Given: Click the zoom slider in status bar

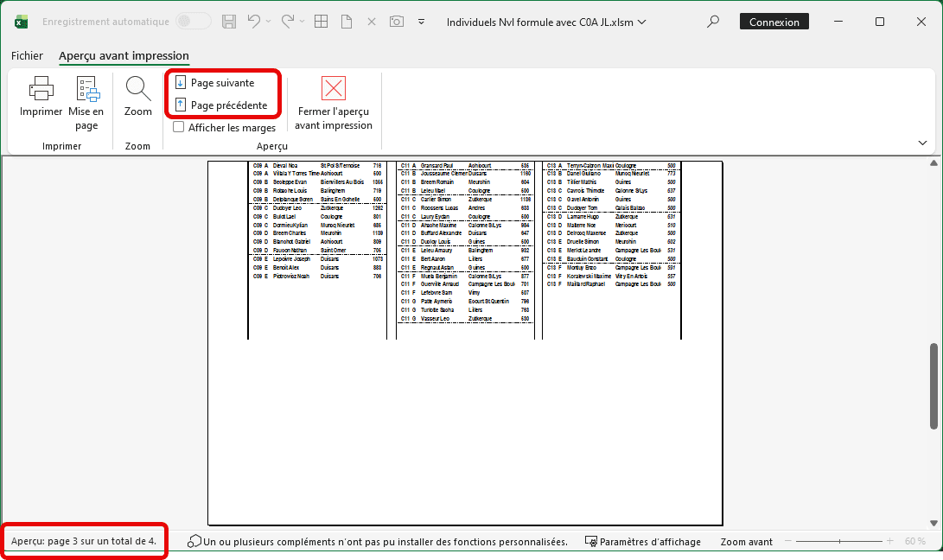Looking at the screenshot, I should [837, 542].
